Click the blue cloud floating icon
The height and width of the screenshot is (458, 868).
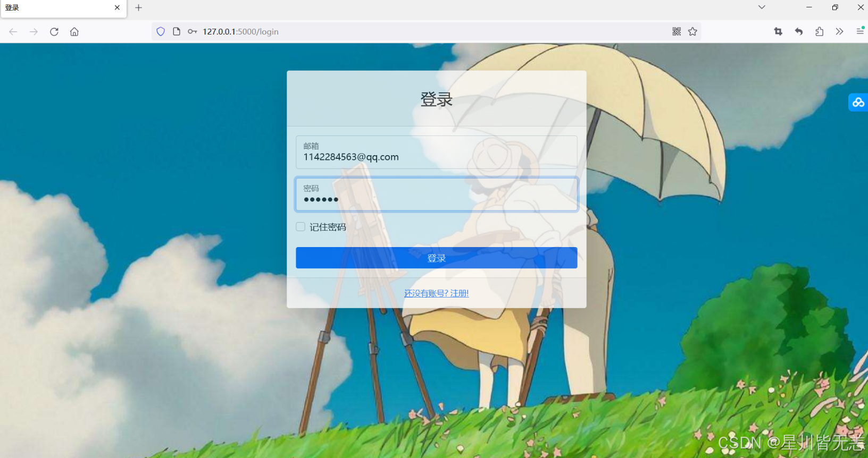[x=858, y=102]
